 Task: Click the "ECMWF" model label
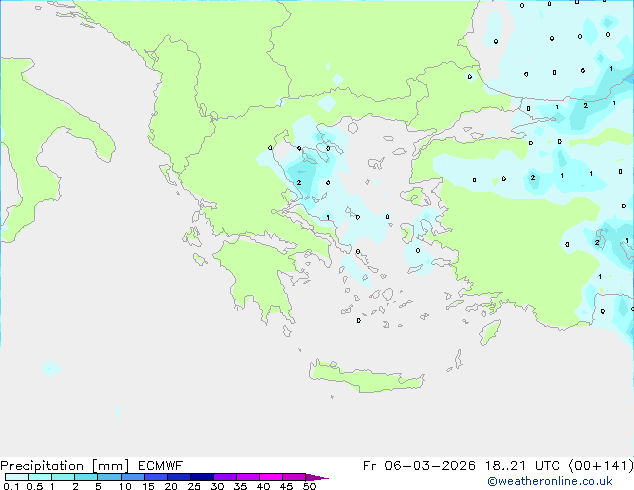161,466
